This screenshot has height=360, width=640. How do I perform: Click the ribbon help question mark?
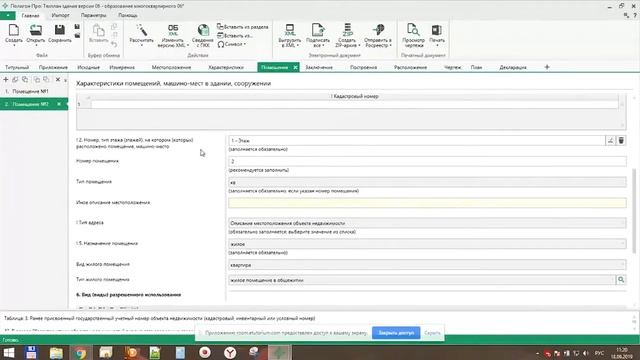click(635, 16)
